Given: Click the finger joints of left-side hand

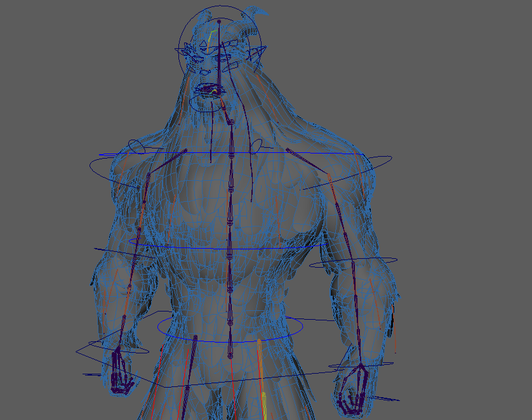Looking at the screenshot, I should click(x=119, y=374).
